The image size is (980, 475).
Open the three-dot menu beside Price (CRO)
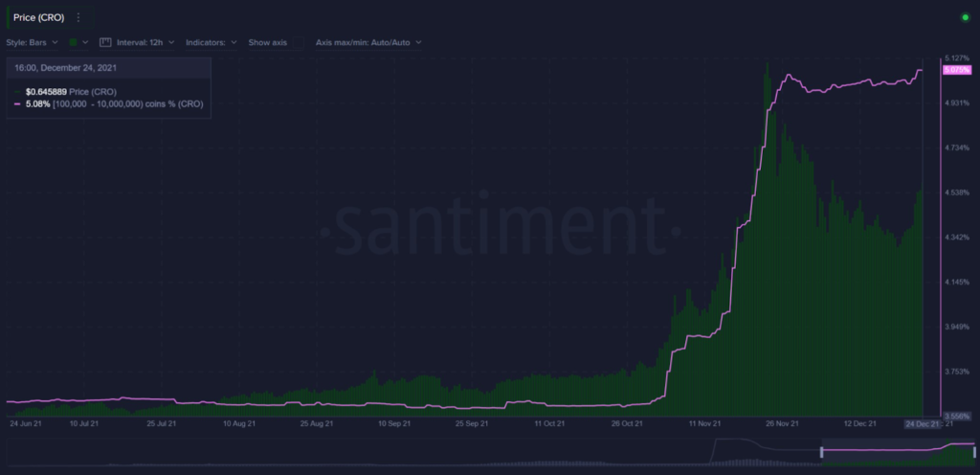78,17
